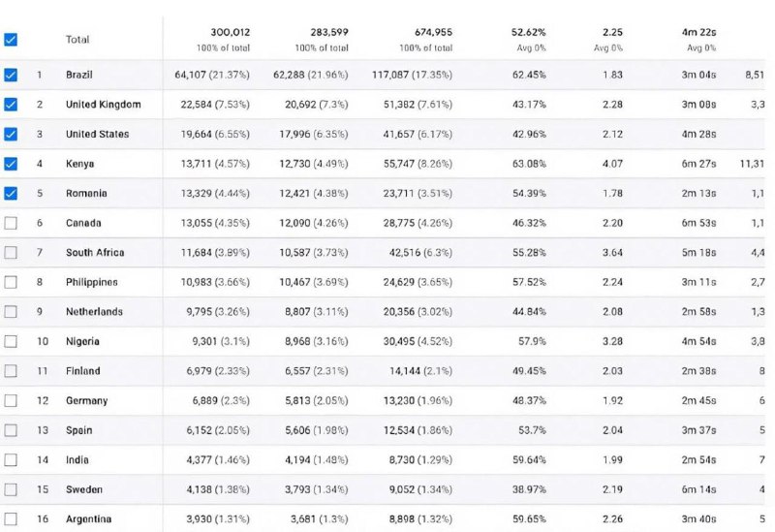Open the India country entry
775x532 pixels.
point(78,460)
